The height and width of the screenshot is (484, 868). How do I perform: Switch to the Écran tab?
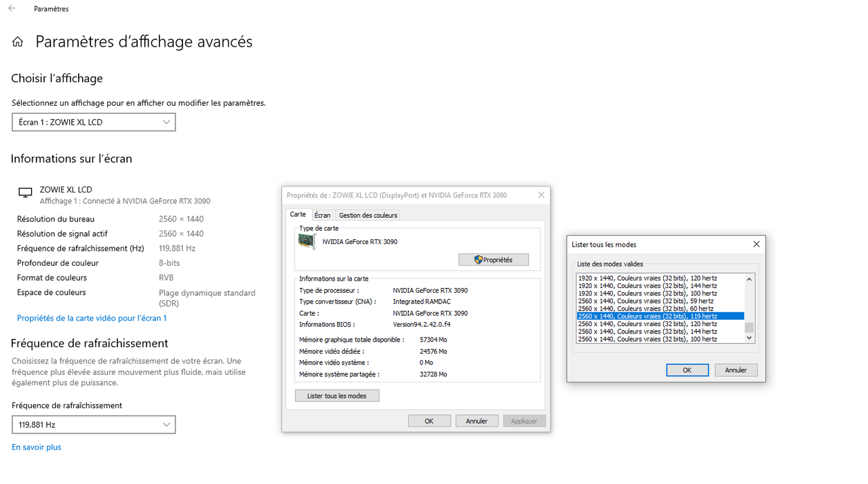point(322,215)
